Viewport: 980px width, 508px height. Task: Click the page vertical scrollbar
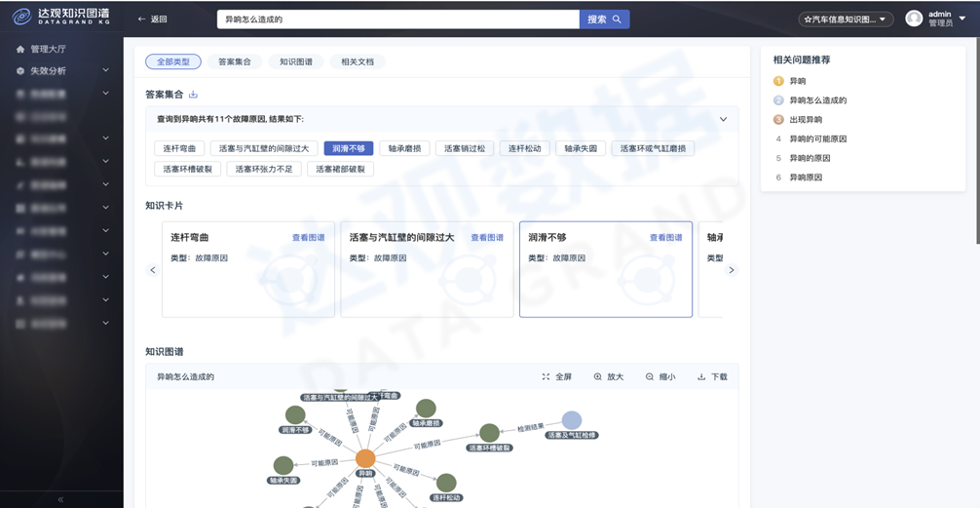coord(977,140)
